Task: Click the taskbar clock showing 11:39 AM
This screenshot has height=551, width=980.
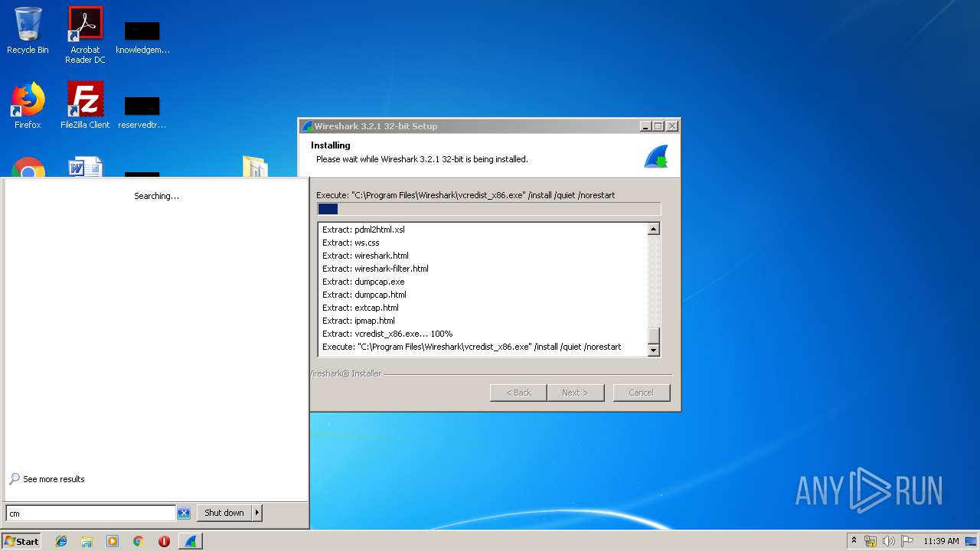Action: tap(941, 541)
